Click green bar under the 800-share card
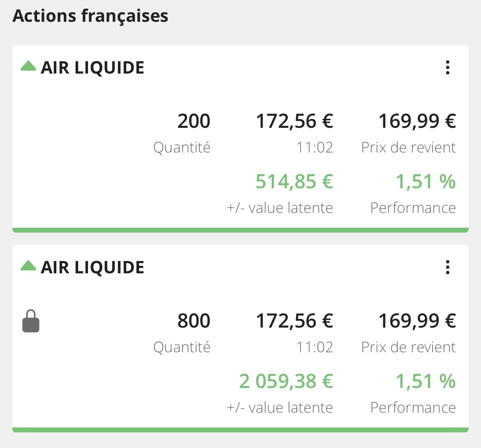 [240, 430]
